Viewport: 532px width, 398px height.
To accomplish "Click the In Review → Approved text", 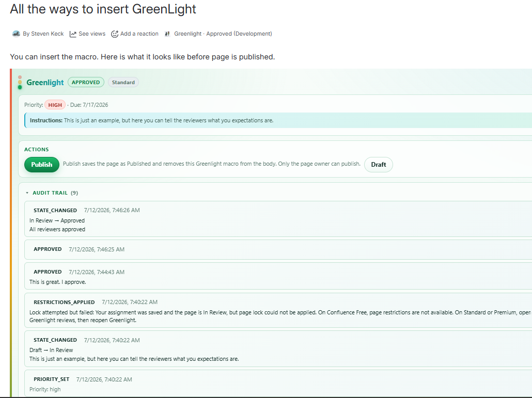I will pyautogui.click(x=57, y=221).
